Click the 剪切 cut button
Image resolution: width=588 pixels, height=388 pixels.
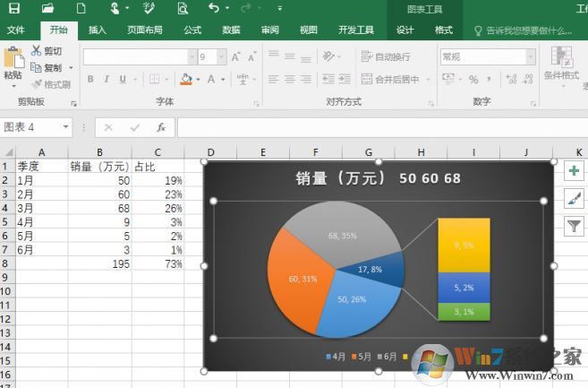[47, 51]
